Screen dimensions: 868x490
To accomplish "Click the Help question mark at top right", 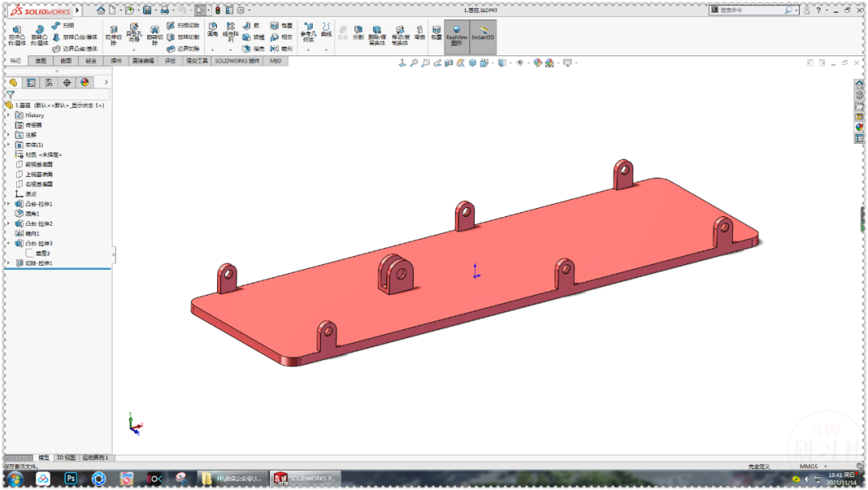I will [818, 10].
